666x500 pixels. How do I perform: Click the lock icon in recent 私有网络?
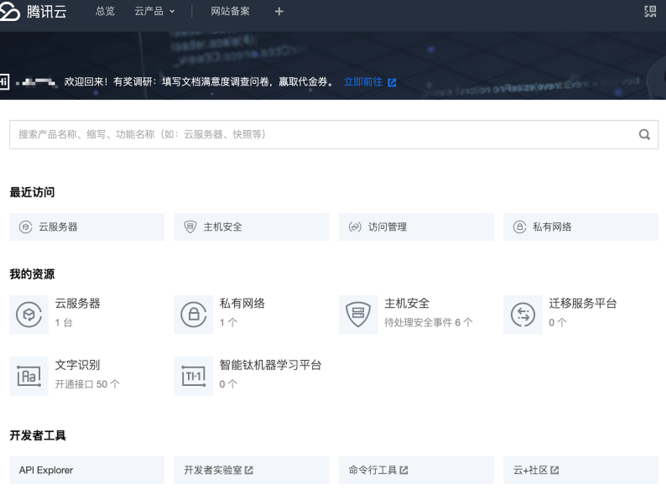[519, 227]
